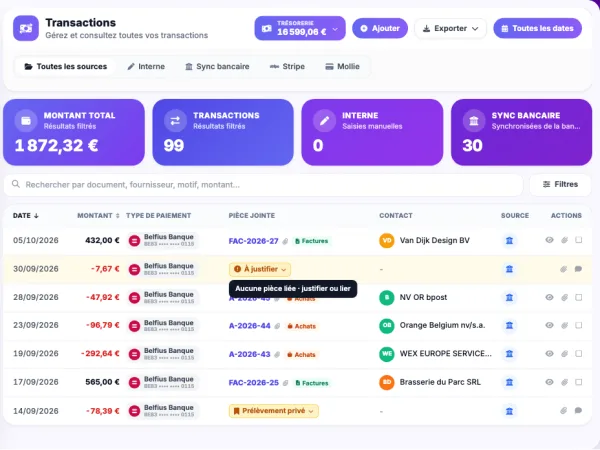600x450 pixels.
Task: Expand the Prélèvement privé dropdown
Action: [x=274, y=411]
